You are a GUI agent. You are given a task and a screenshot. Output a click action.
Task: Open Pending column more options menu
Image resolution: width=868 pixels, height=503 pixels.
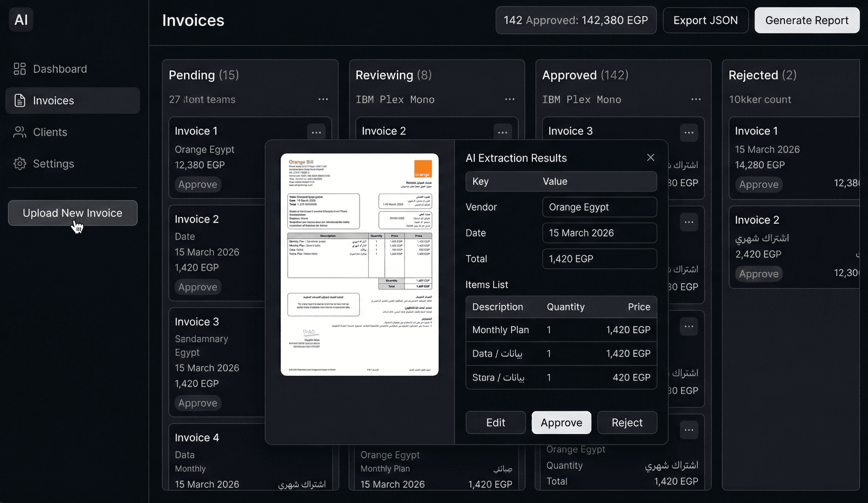tap(323, 99)
